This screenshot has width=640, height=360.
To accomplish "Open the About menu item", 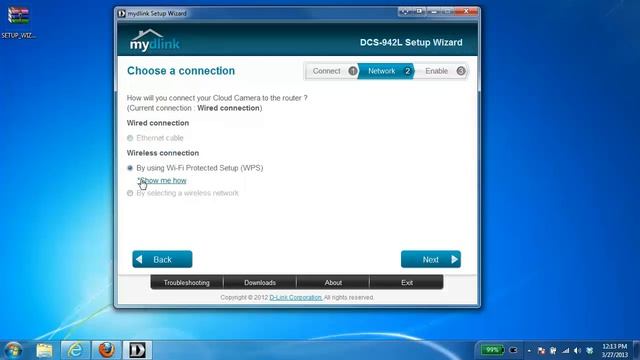I will pyautogui.click(x=333, y=282).
